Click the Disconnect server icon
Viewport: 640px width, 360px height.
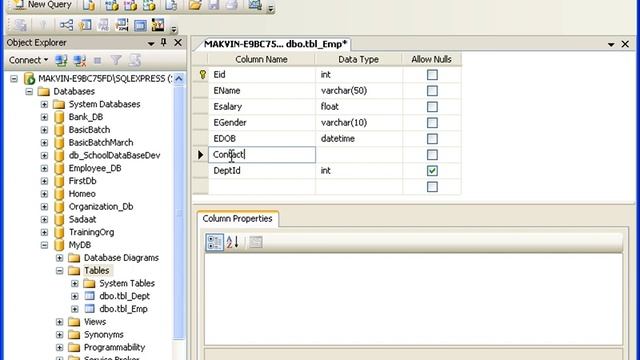coord(80,60)
